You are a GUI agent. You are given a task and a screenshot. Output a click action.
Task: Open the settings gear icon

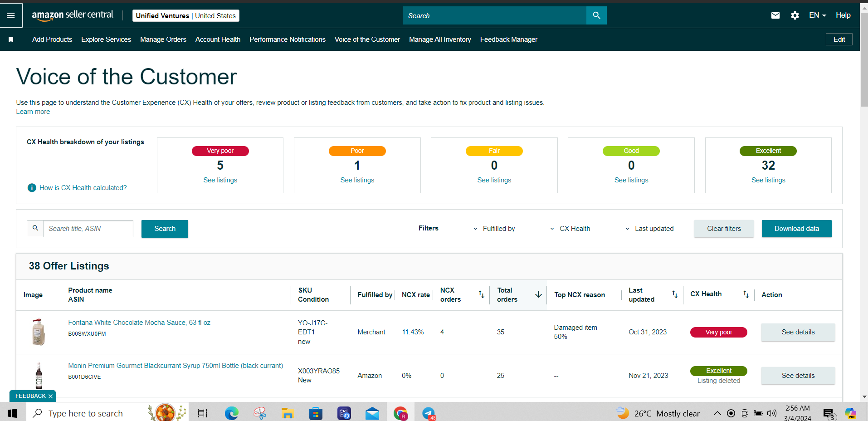[795, 15]
